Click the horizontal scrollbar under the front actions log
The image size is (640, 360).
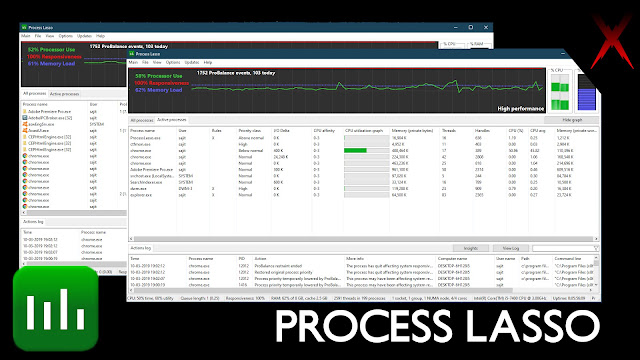point(360,290)
